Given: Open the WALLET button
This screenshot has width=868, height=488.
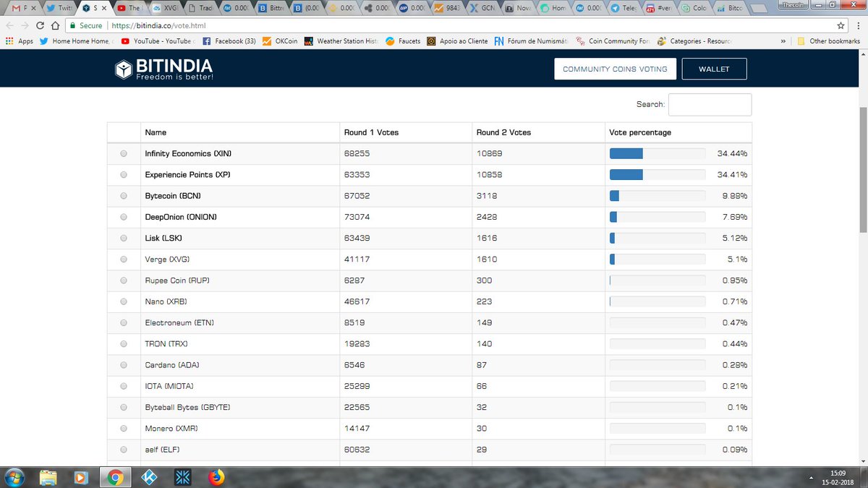Looking at the screenshot, I should [x=714, y=69].
